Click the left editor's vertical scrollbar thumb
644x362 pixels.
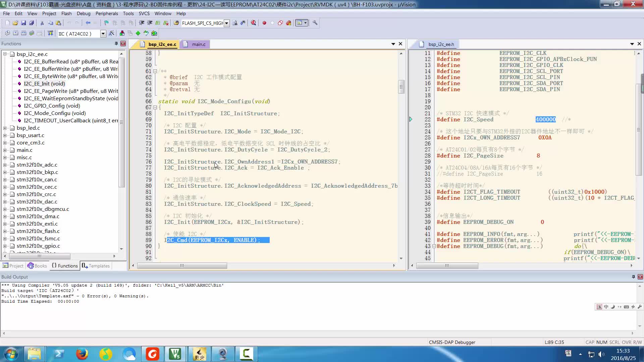(x=401, y=87)
